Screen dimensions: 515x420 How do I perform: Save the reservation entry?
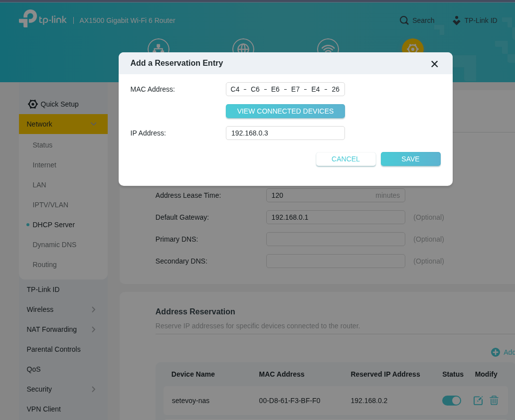410,159
